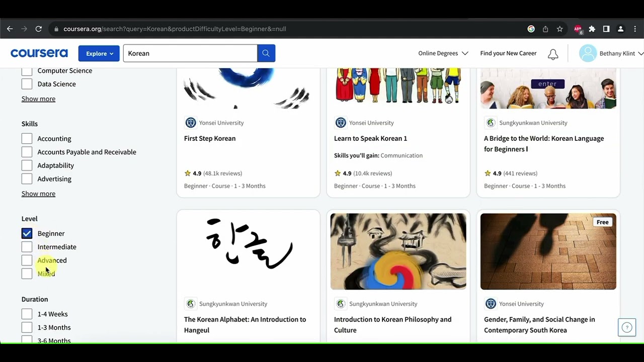This screenshot has width=644, height=362.
Task: Expand the Bethany Klint account menu chevron
Action: coord(640,53)
